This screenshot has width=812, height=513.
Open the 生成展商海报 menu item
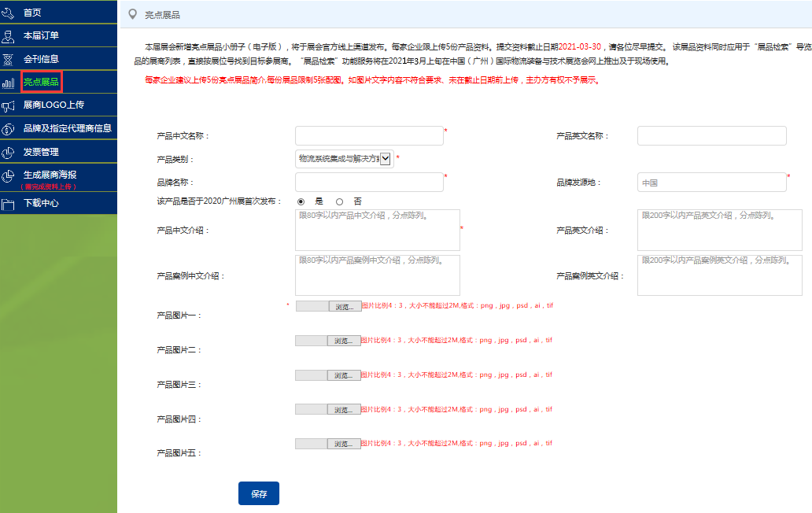(x=50, y=175)
